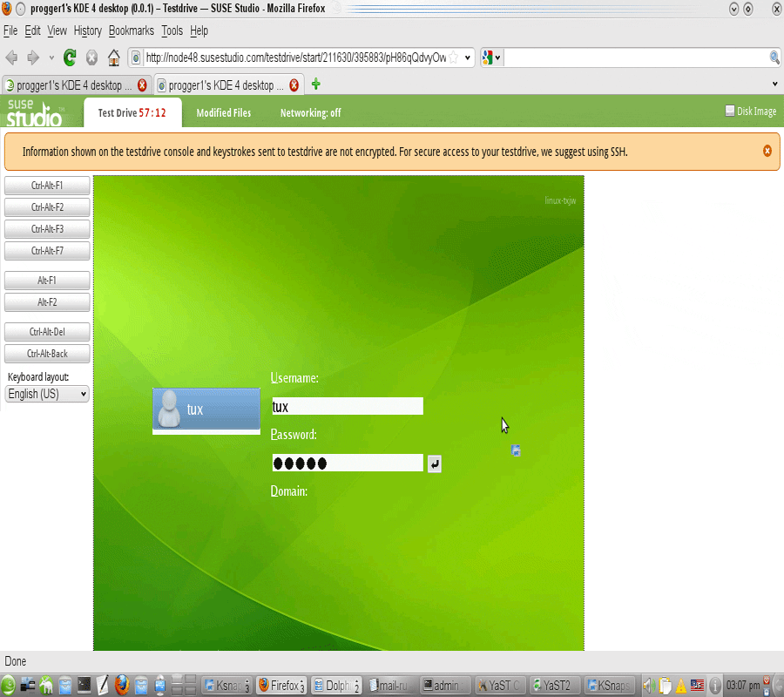The image size is (784, 697).
Task: Open the back/forward history dropdown arrow
Action: [x=51, y=58]
